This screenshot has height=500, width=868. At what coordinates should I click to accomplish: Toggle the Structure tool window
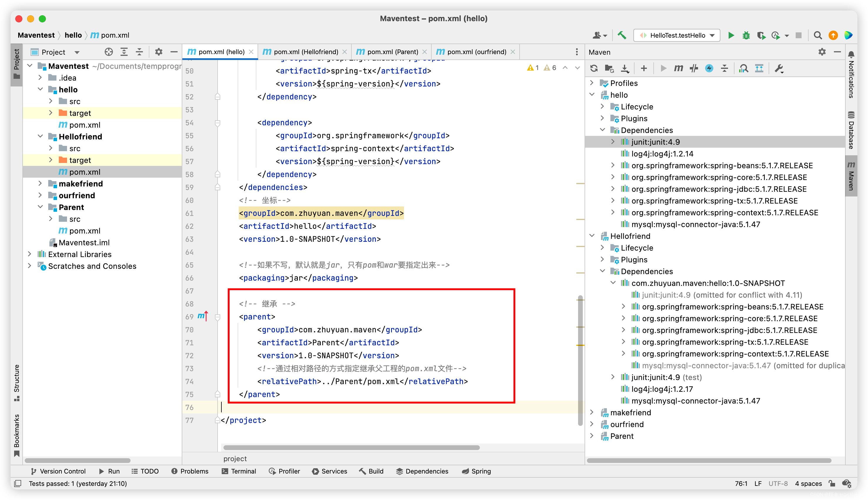pos(16,382)
